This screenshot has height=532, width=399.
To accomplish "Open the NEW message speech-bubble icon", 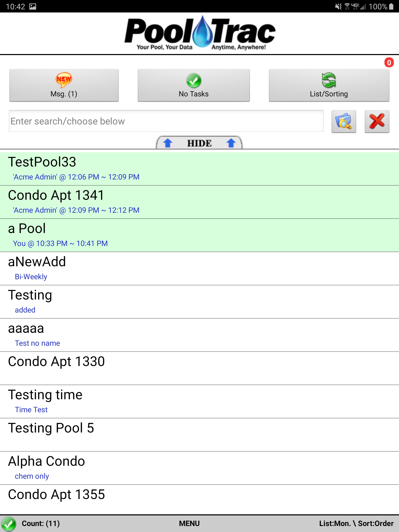I will (x=64, y=80).
